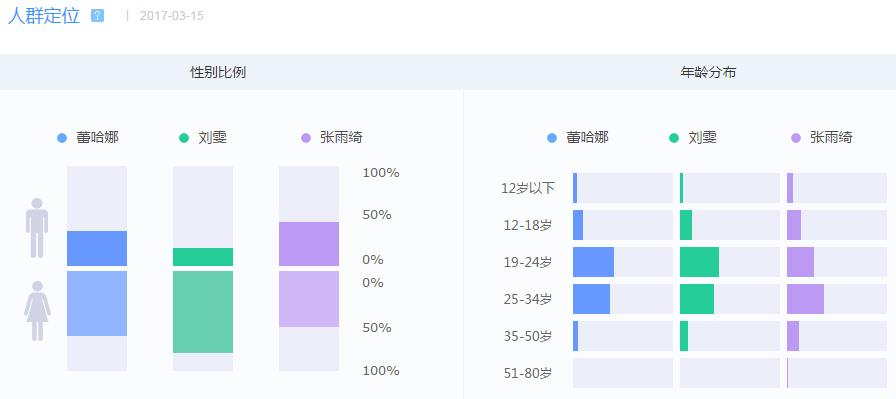
Task: Click 蕾哈娜 legend text in gender ratio chart
Action: (98, 138)
